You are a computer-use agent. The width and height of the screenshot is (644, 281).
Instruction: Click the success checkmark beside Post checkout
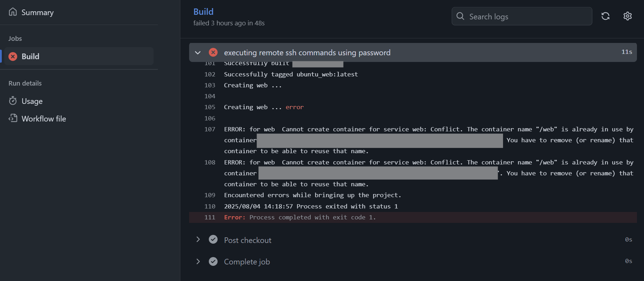click(213, 240)
